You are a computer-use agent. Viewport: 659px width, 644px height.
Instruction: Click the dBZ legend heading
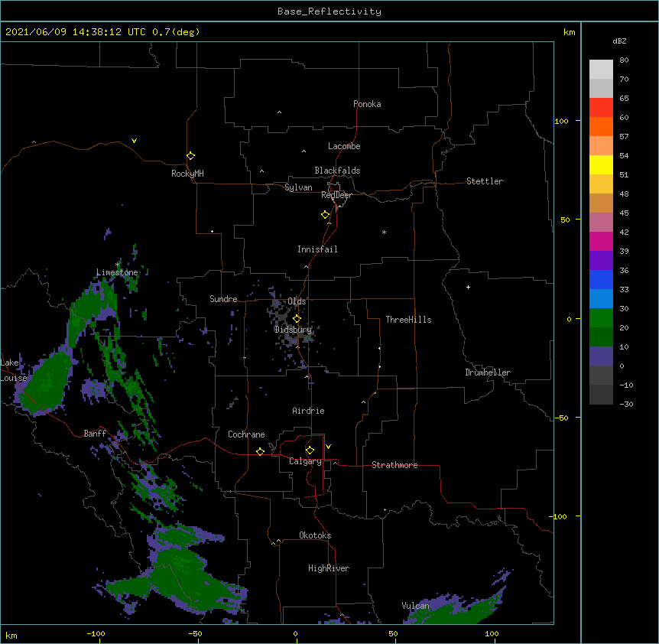click(x=619, y=41)
